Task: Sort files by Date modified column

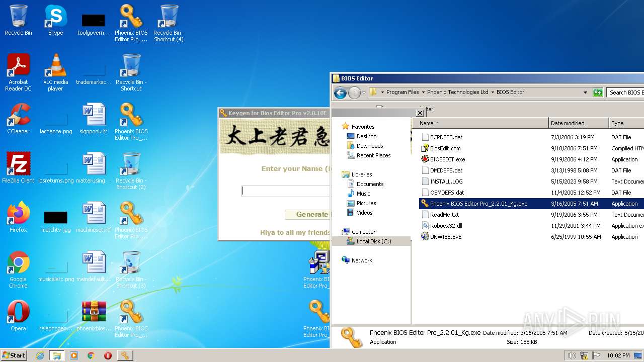Action: pos(579,123)
